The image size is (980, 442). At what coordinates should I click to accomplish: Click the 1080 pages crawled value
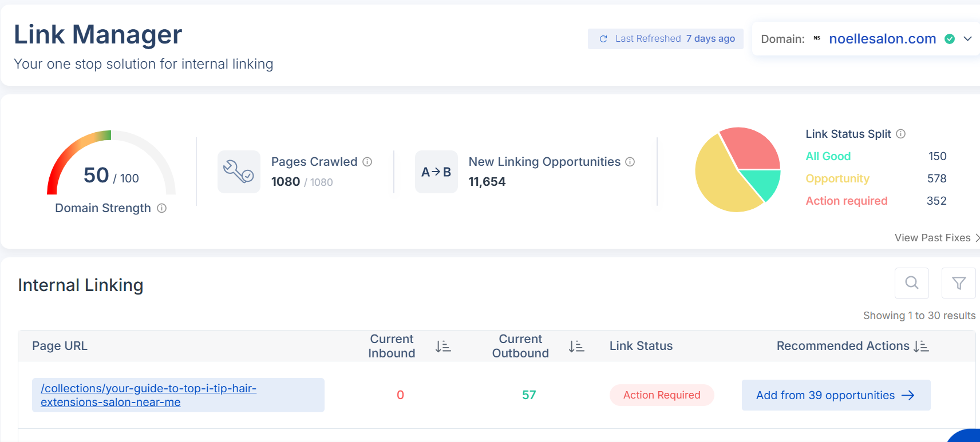click(286, 182)
